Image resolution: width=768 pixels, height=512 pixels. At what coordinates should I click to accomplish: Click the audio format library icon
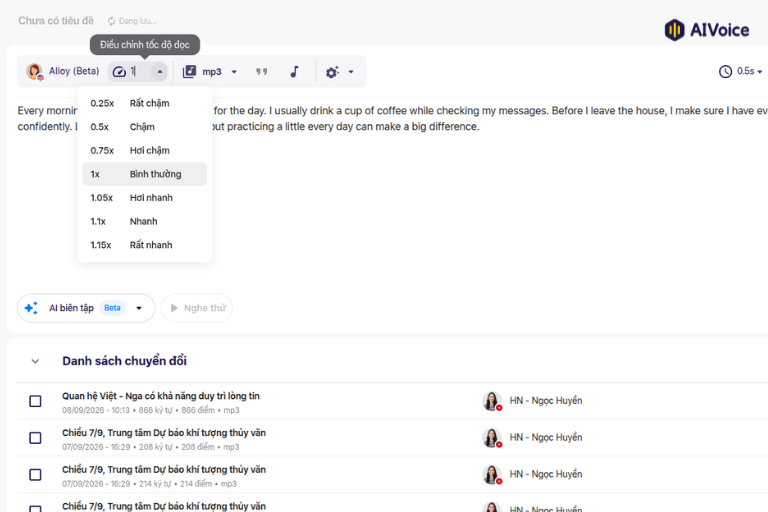tap(189, 72)
